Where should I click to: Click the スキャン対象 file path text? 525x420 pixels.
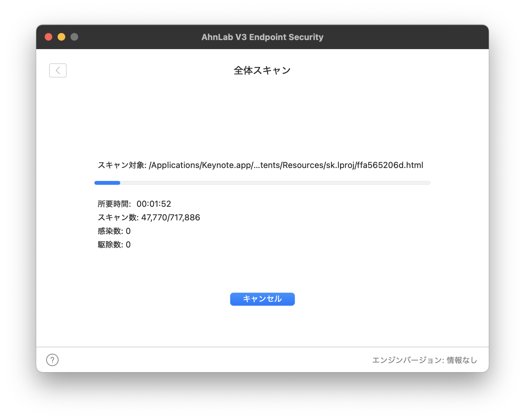pos(261,165)
